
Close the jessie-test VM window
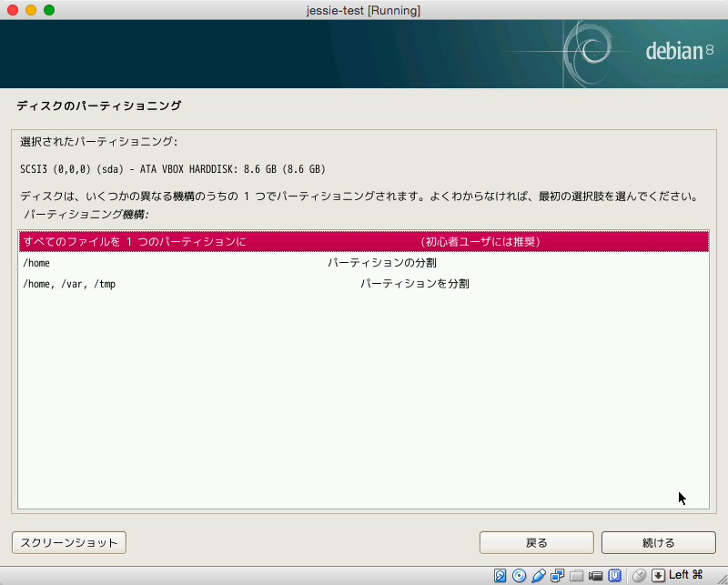coord(13,10)
